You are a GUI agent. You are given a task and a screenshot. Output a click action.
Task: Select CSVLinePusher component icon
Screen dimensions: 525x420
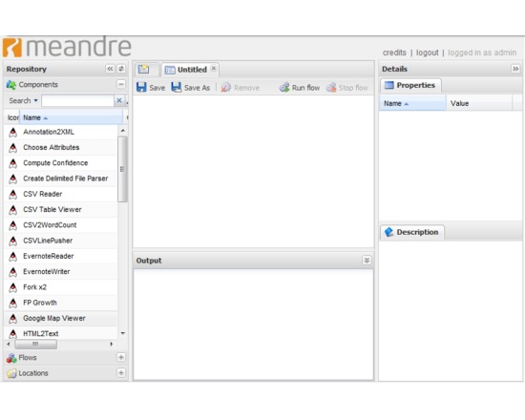click(13, 241)
